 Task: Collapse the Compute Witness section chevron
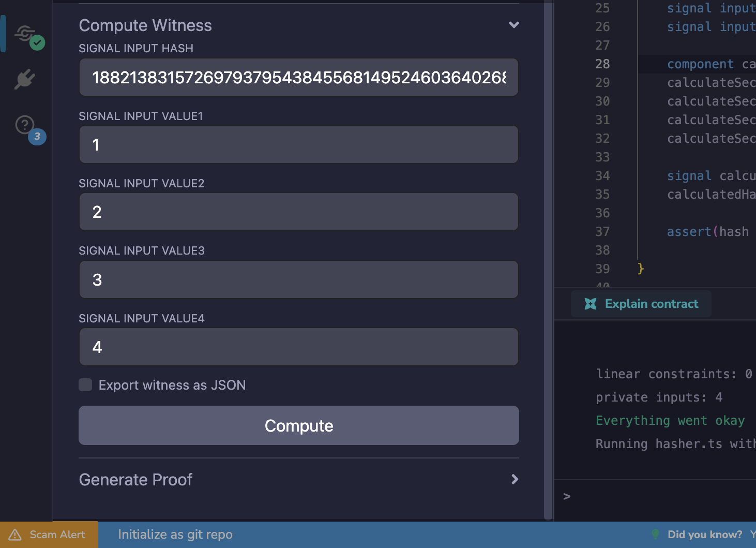(x=513, y=25)
